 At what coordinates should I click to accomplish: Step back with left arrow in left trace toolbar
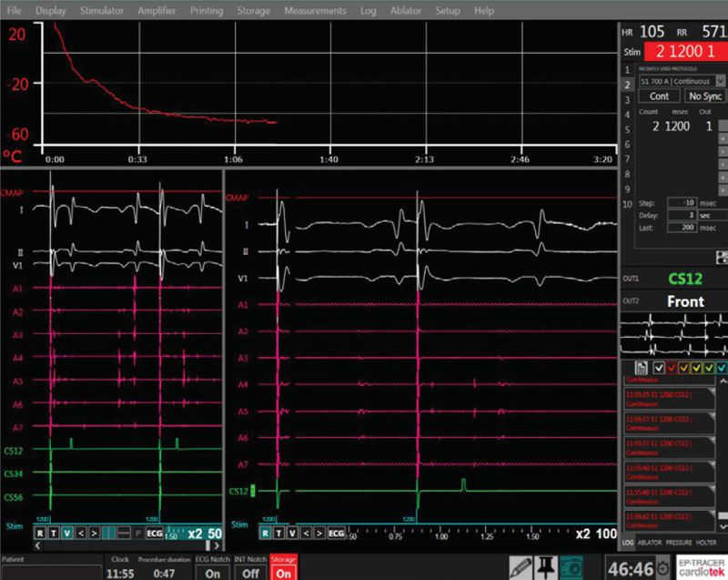coord(81,533)
